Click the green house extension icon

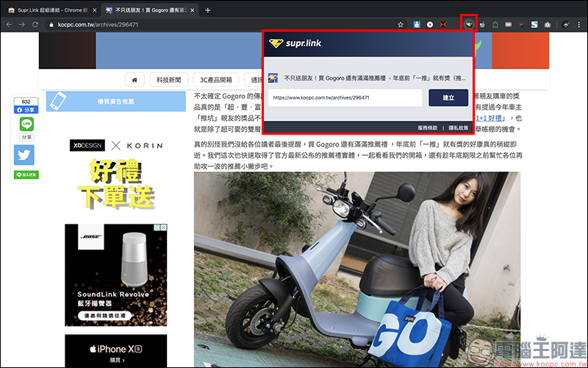[495, 24]
